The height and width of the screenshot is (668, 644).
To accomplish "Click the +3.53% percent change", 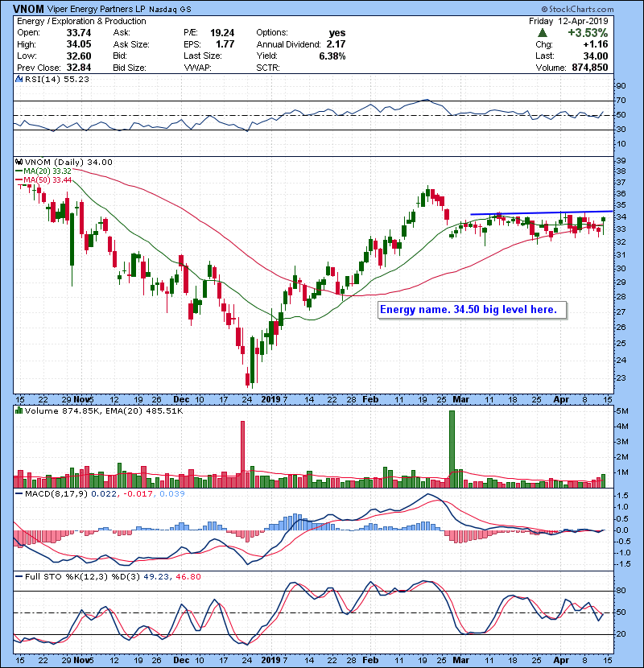I will pyautogui.click(x=588, y=33).
